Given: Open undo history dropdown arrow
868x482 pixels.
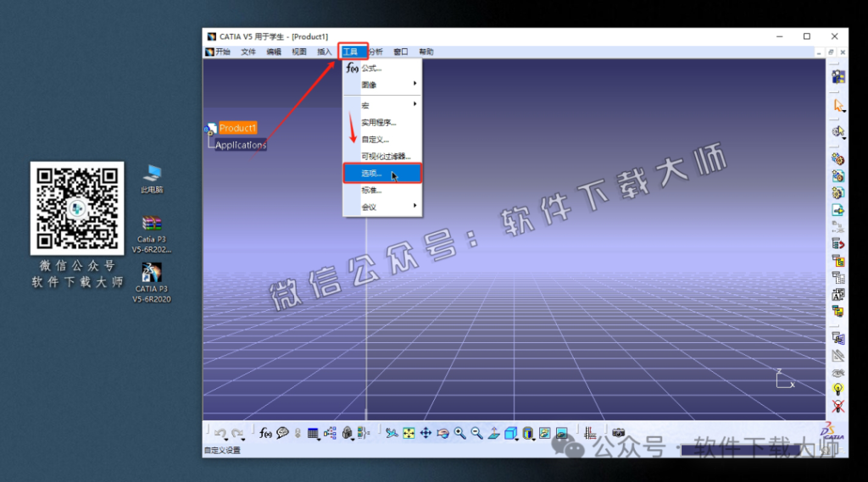Looking at the screenshot, I should (x=226, y=439).
